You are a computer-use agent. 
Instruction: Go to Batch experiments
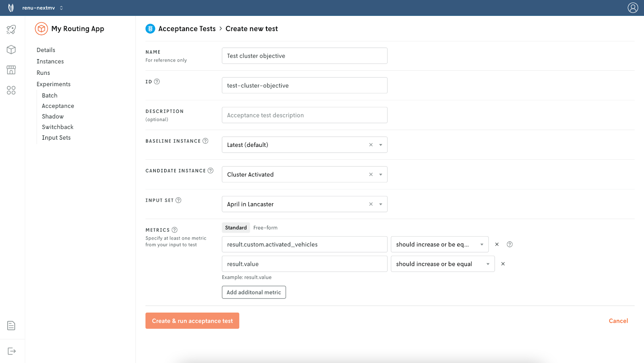pos(50,95)
